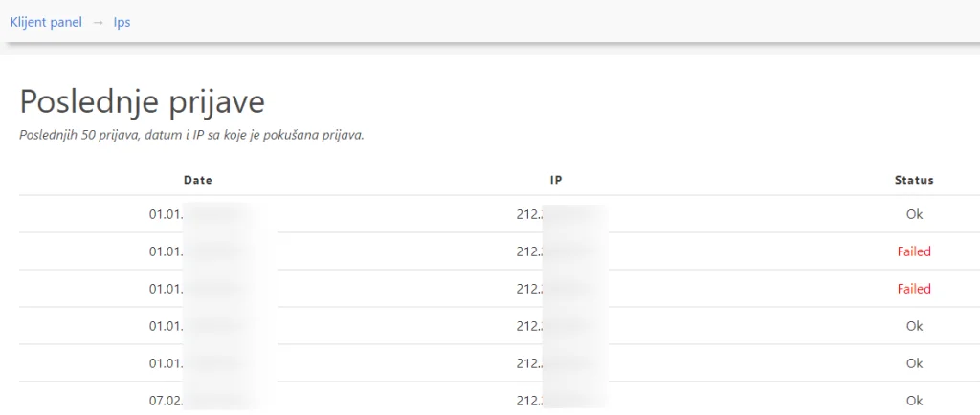
Task: Click the IP cell in the 07.02. row
Action: click(x=556, y=401)
